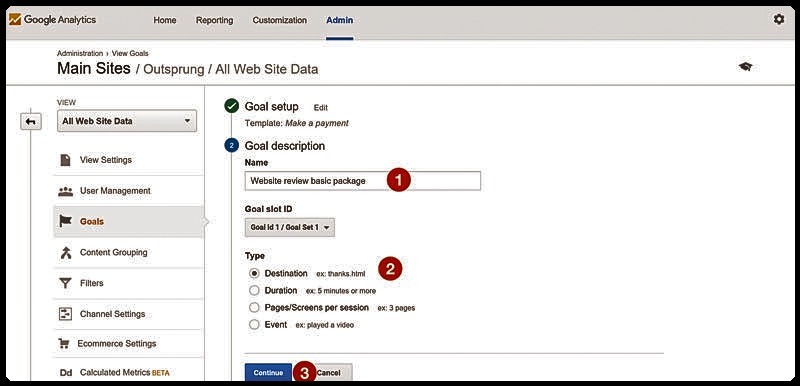
Task: Click the 'Type' section label
Action: (x=255, y=256)
